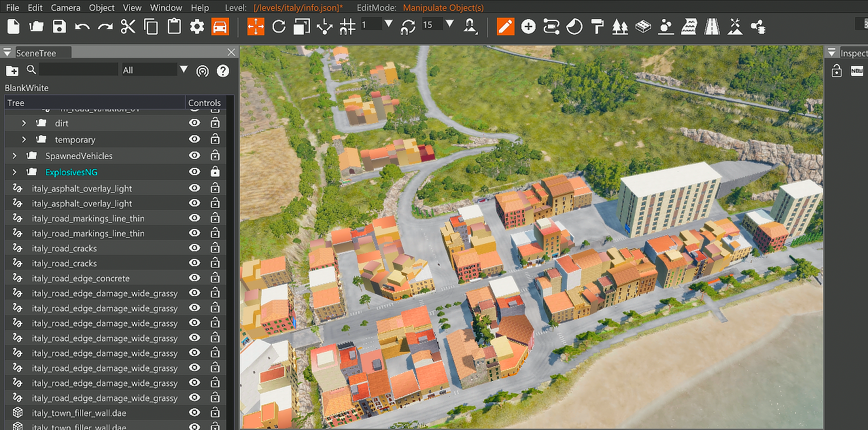Click the rotate gizmo tool
Viewport: 868px width, 430px height.
tap(279, 26)
